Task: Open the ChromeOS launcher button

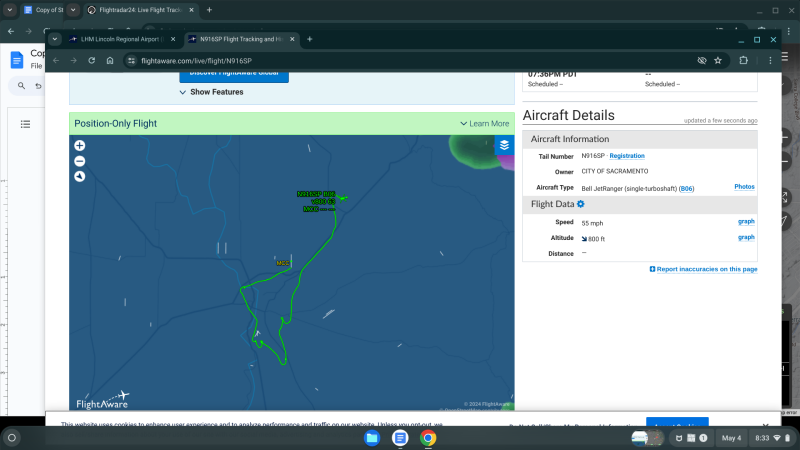Action: coord(12,438)
